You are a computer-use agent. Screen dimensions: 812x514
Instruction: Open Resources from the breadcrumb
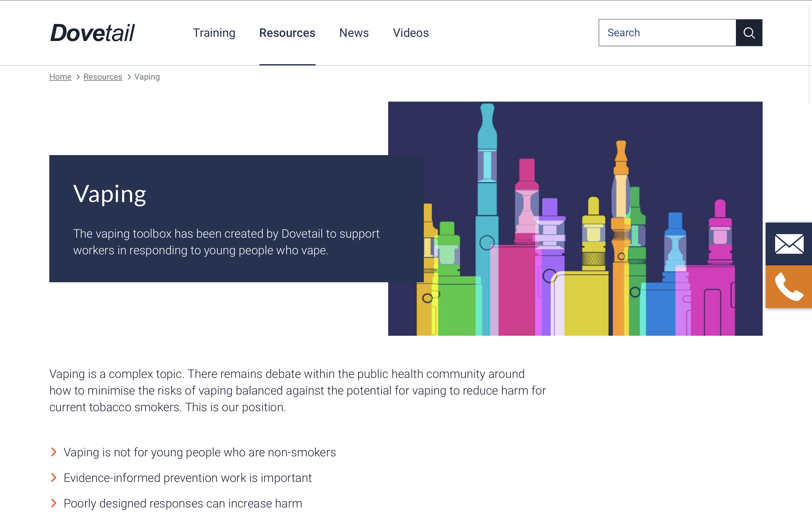click(103, 77)
